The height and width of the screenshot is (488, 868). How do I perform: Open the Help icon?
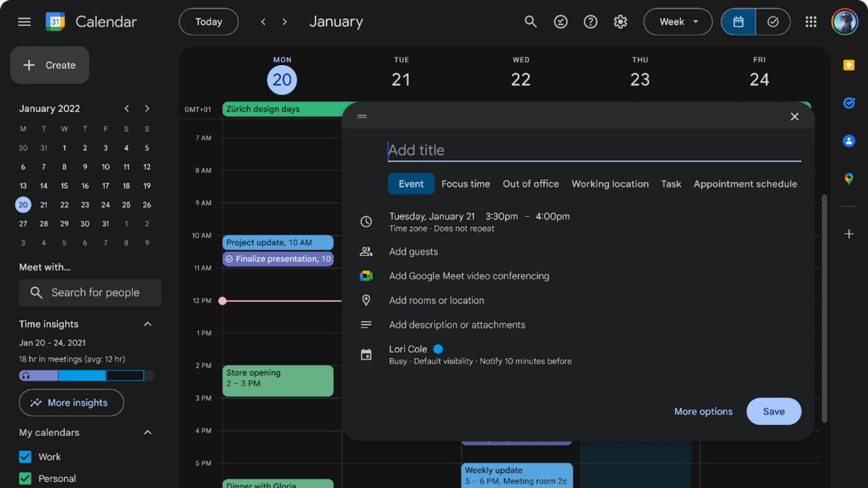click(590, 21)
